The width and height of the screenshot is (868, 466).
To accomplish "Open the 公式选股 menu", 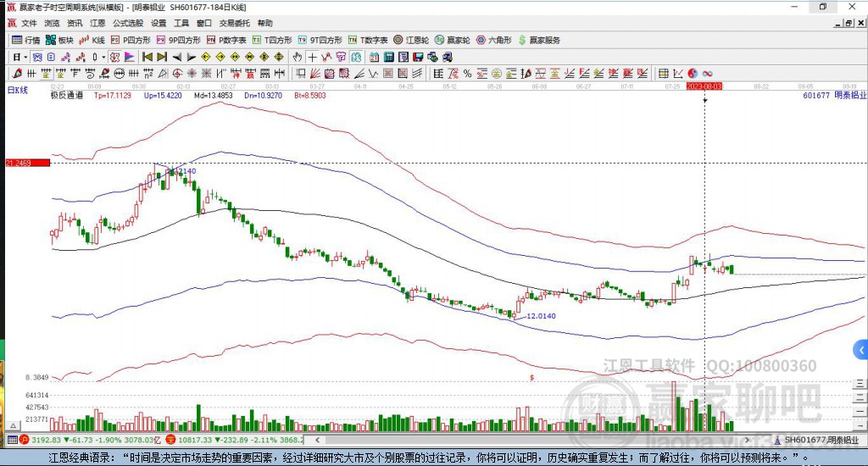I will (x=128, y=23).
